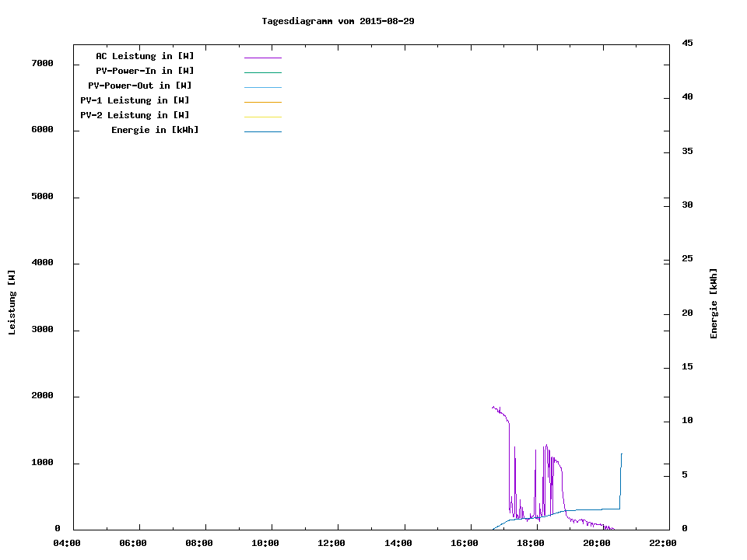Click the 'Energie in [kWh]' legend label

point(155,130)
